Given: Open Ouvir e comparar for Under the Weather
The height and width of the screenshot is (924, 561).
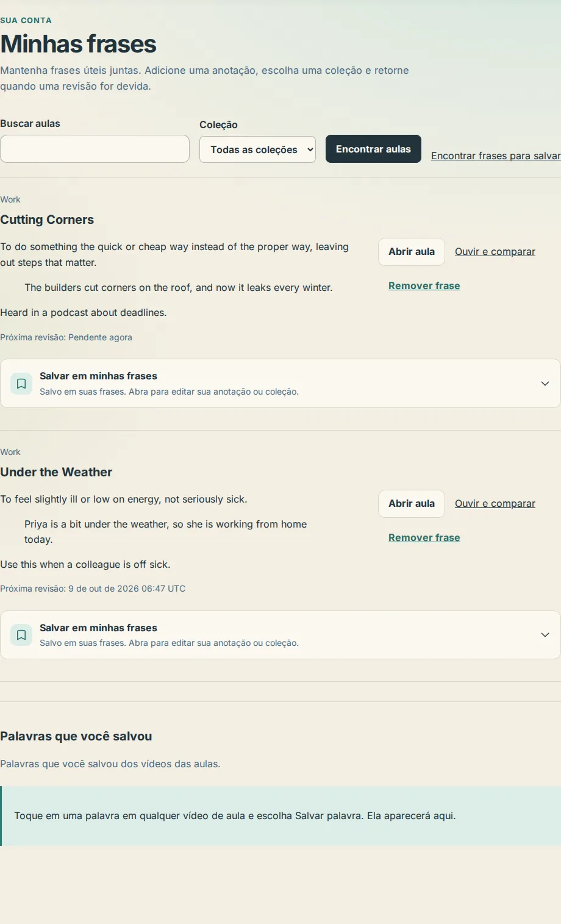Looking at the screenshot, I should click(495, 503).
